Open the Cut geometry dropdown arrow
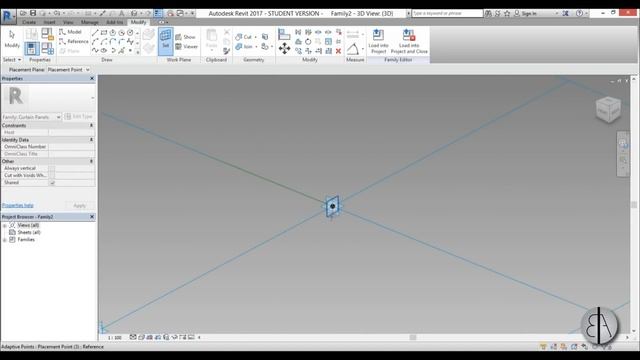Screen dimensions: 640x360 [256, 37]
